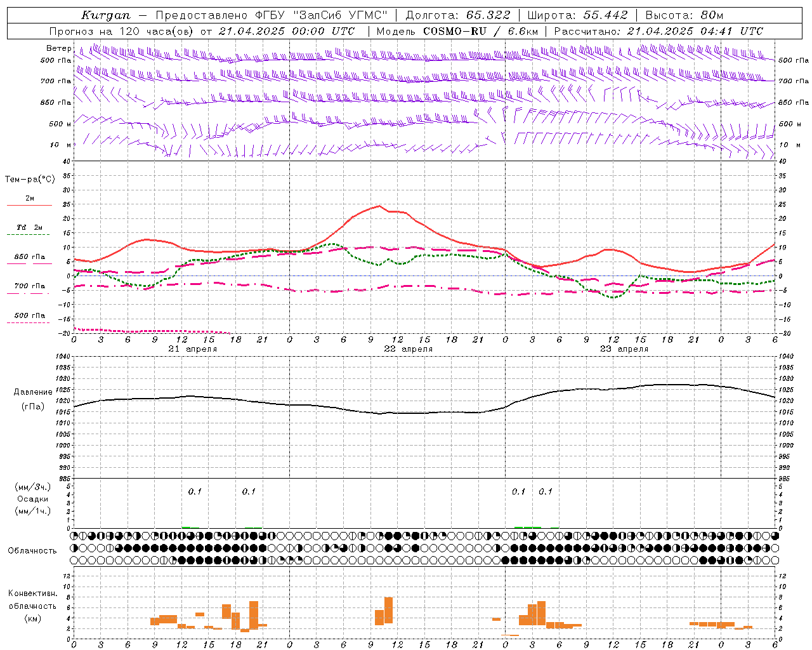Click the Давление panel label

[x=33, y=392]
